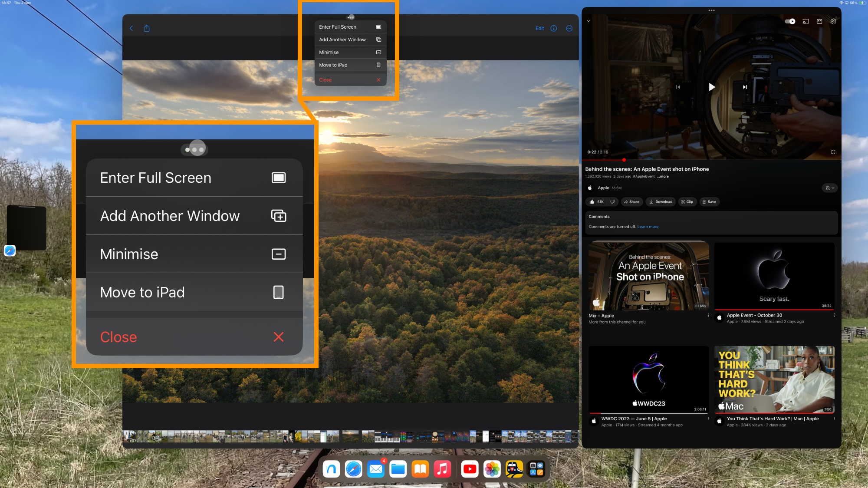Open the Music app in the dock
868x488 pixels.
coord(442,469)
